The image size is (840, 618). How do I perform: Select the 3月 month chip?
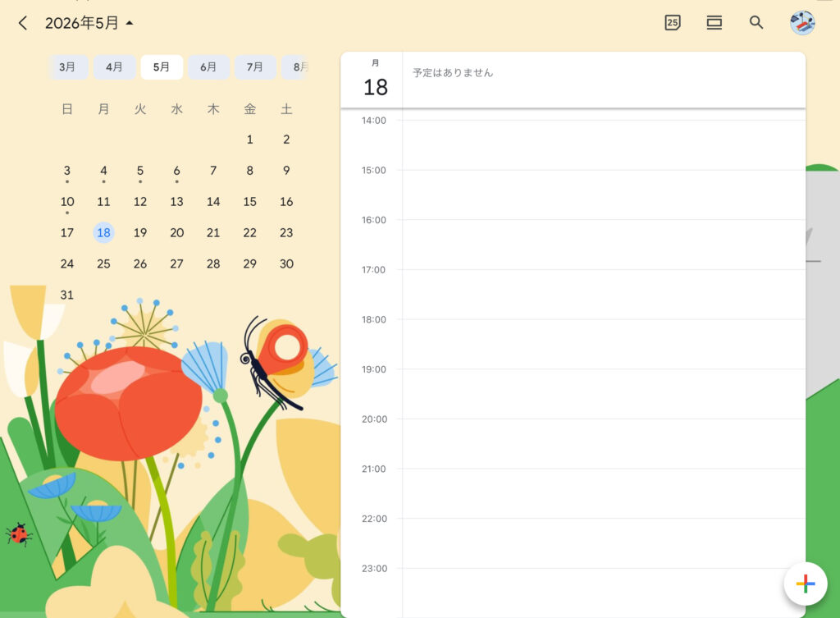tap(67, 67)
